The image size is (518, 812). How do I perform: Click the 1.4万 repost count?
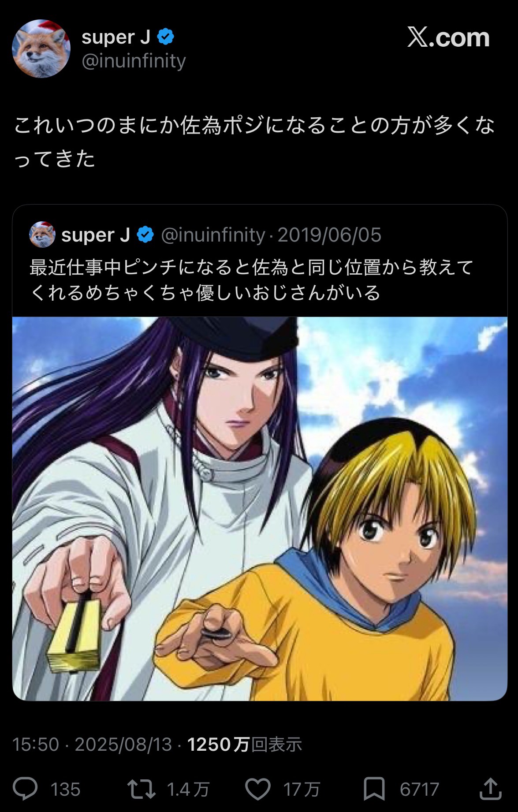[x=188, y=790]
